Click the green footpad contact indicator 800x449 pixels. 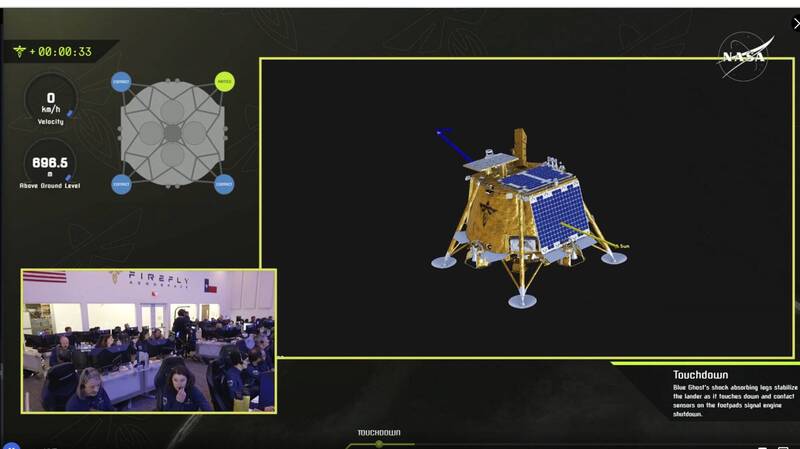tap(224, 82)
